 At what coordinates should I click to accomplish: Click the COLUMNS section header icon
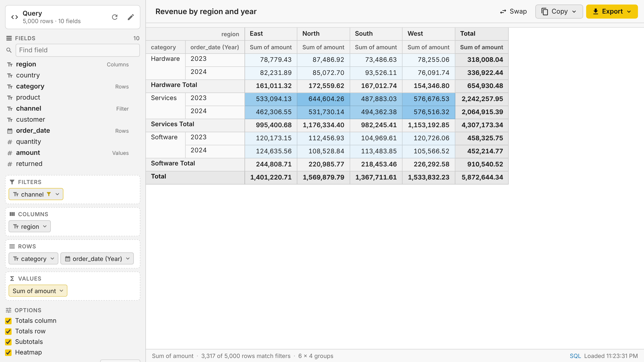(12, 214)
